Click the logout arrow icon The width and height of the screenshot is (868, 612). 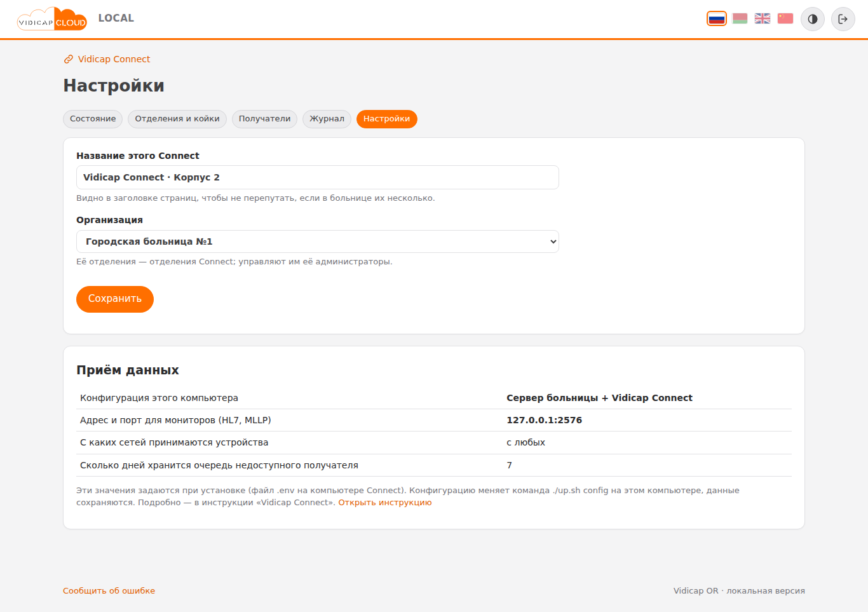(x=843, y=19)
